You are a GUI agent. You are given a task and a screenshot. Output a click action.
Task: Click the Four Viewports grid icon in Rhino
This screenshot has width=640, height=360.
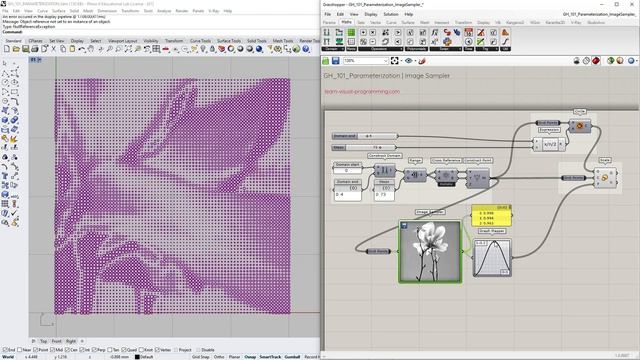pyautogui.click(x=156, y=49)
